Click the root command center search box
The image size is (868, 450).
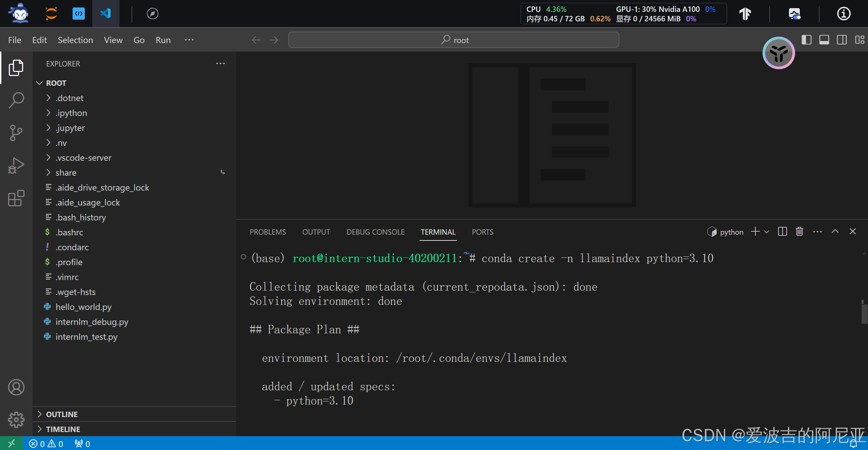[454, 40]
